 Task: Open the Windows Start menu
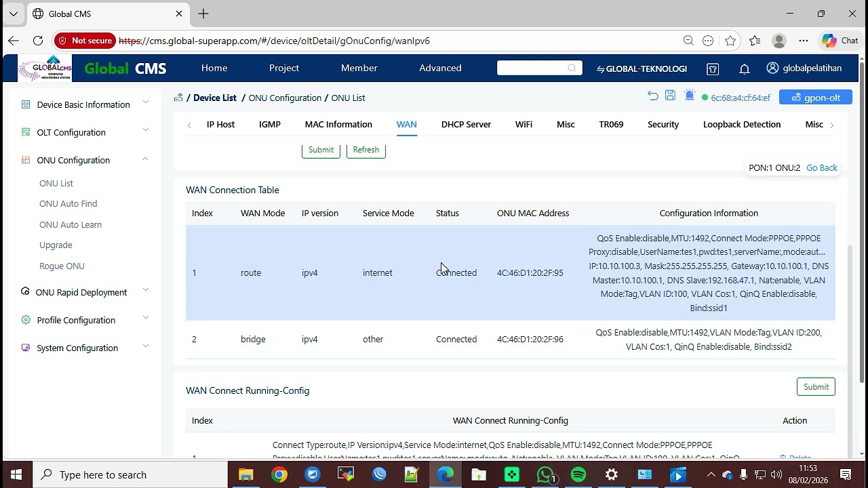point(16,474)
